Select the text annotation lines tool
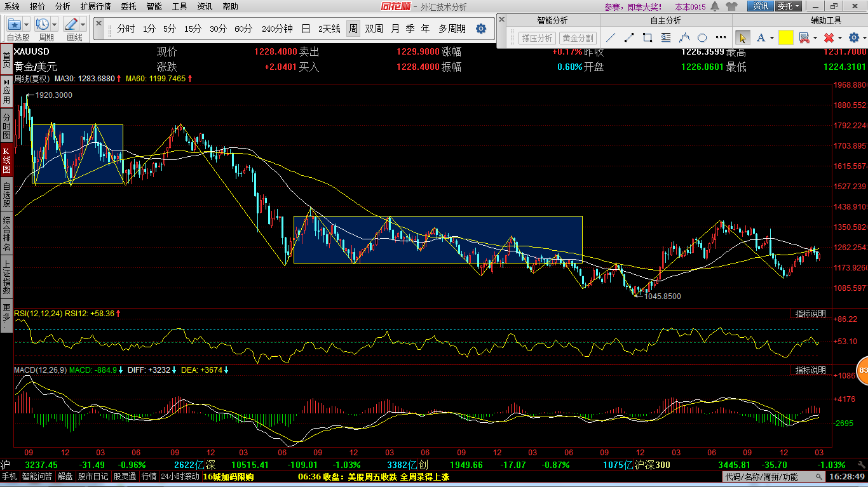 (x=665, y=37)
